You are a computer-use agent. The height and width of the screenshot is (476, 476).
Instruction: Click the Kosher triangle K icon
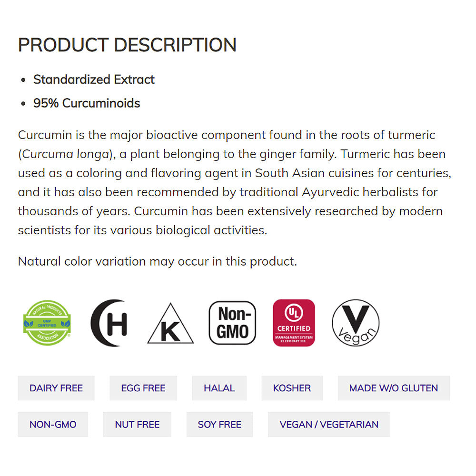(x=170, y=325)
